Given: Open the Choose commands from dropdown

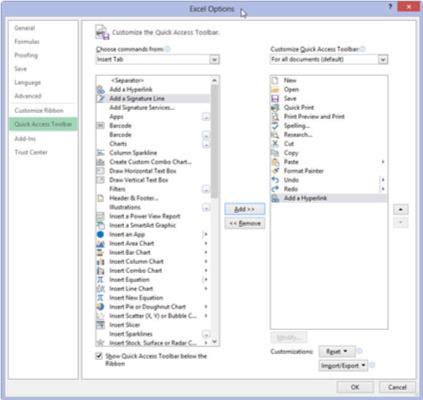Looking at the screenshot, I should point(214,59).
